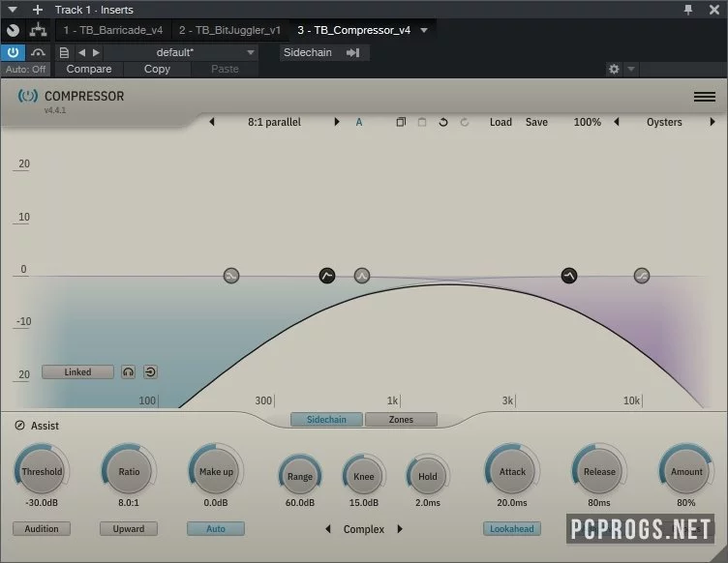Switch to the Zones view tab
The height and width of the screenshot is (563, 728).
coord(401,419)
